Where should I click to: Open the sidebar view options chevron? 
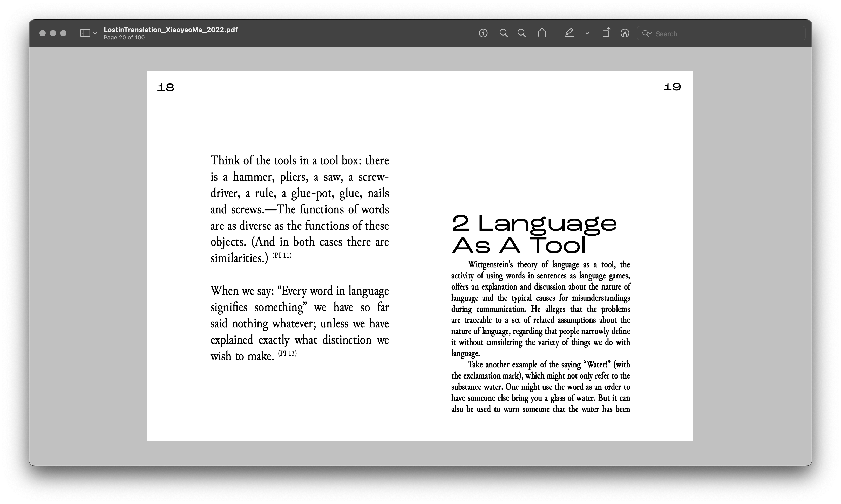[95, 33]
